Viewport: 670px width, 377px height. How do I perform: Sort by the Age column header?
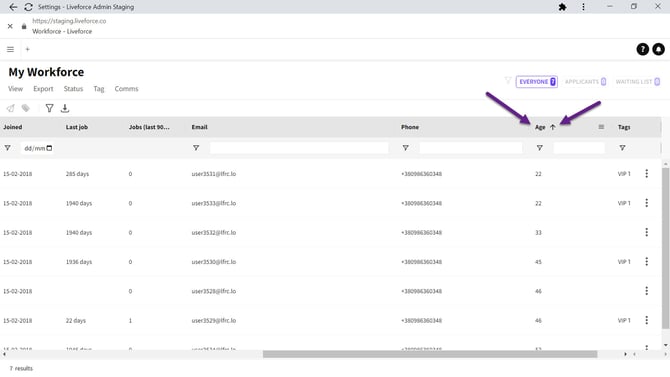(x=540, y=127)
